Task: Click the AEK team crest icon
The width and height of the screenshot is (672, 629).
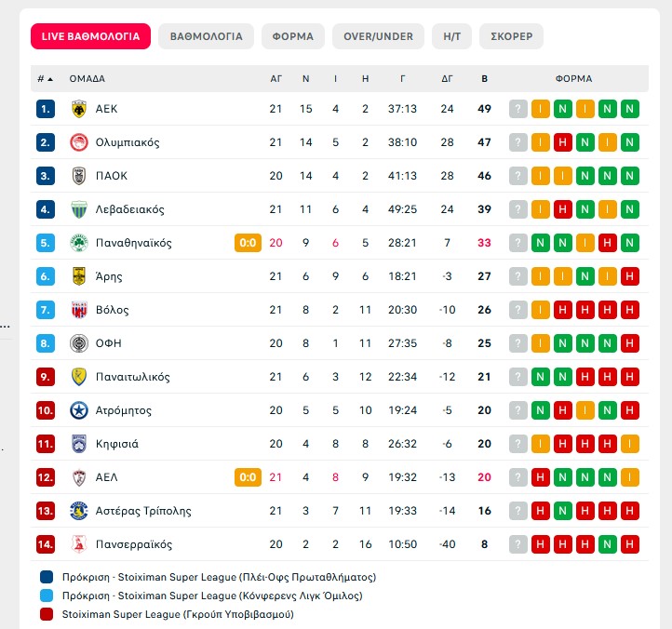Action: tap(79, 109)
